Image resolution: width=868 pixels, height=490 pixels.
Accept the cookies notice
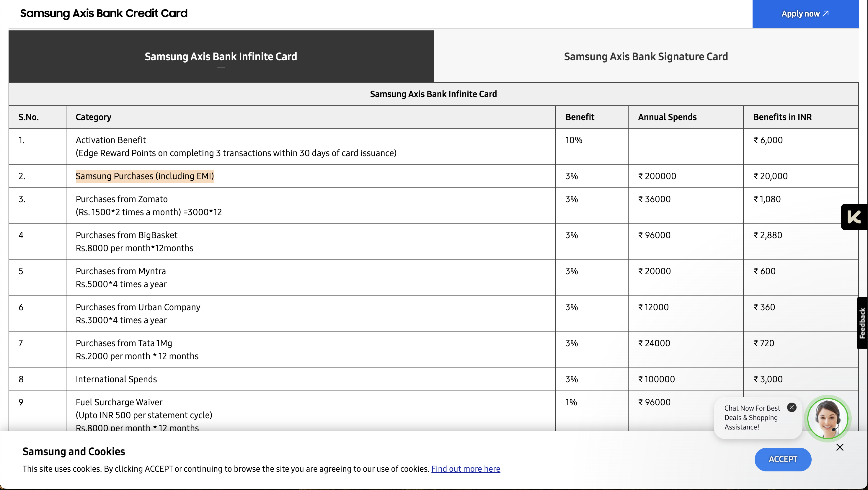coord(782,459)
